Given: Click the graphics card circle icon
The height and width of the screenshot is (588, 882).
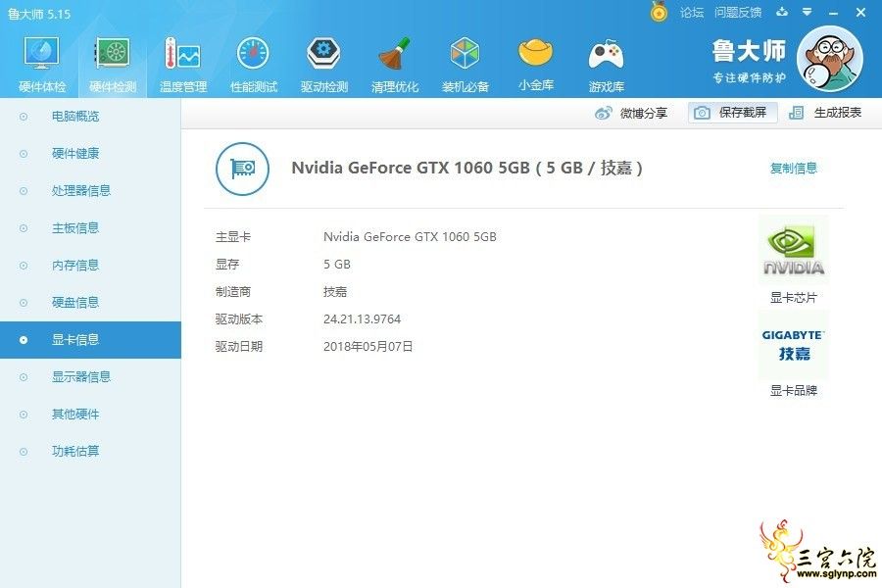Looking at the screenshot, I should [242, 169].
